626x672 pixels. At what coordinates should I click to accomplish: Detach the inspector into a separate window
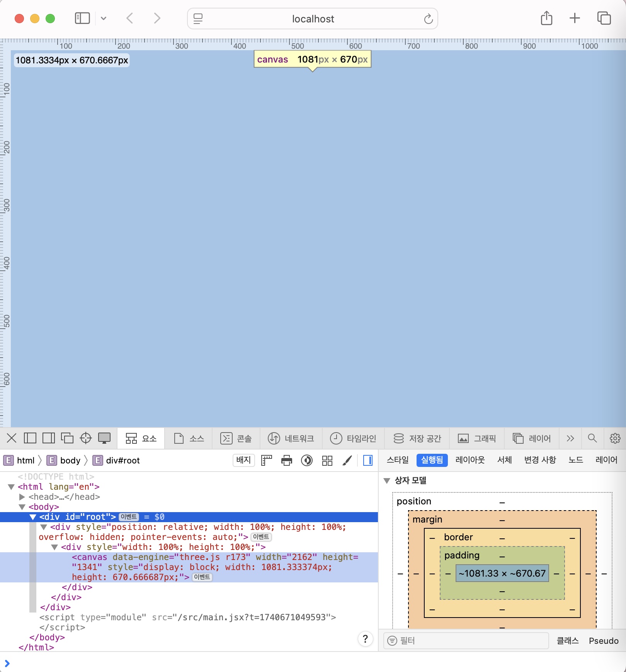pyautogui.click(x=67, y=438)
